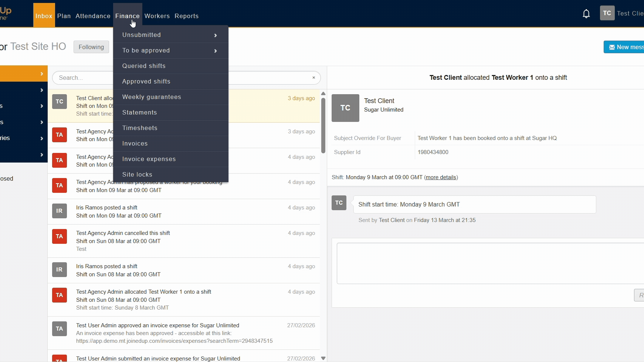Switch to the Attendance tab
Viewport: 644px width, 362px height.
(x=93, y=16)
